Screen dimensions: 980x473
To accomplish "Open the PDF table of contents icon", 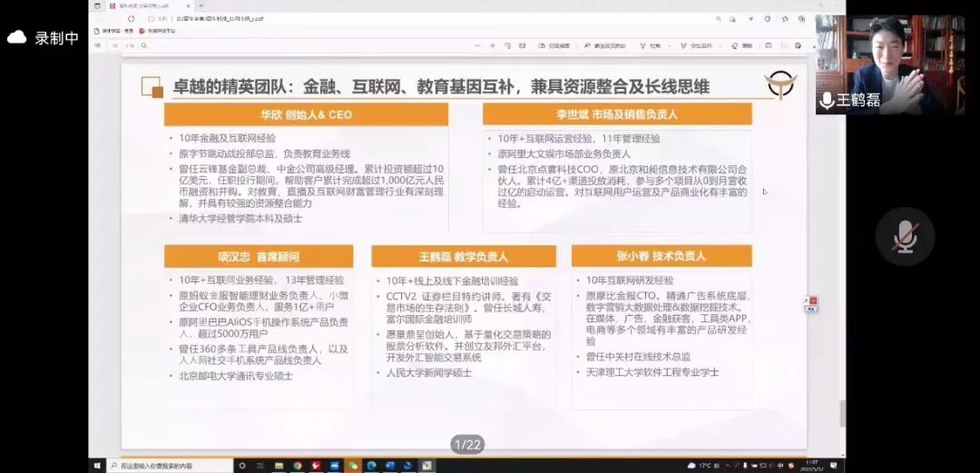I will 97,45.
